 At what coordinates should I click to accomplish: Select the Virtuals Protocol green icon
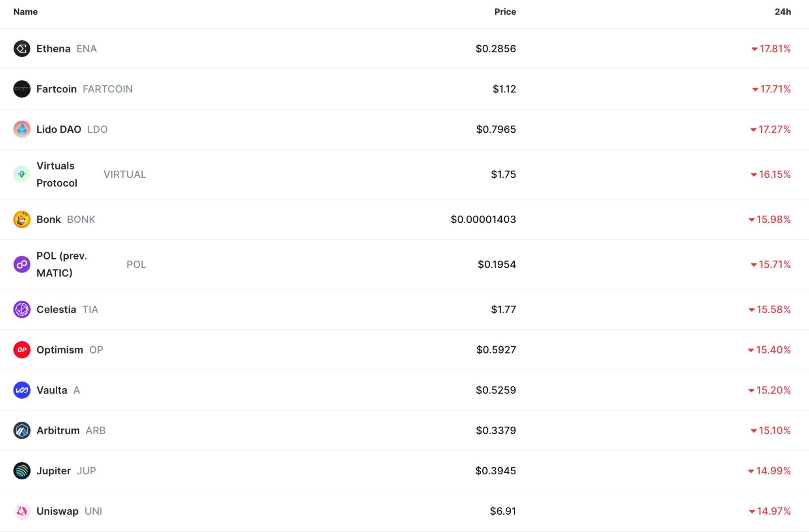point(22,174)
